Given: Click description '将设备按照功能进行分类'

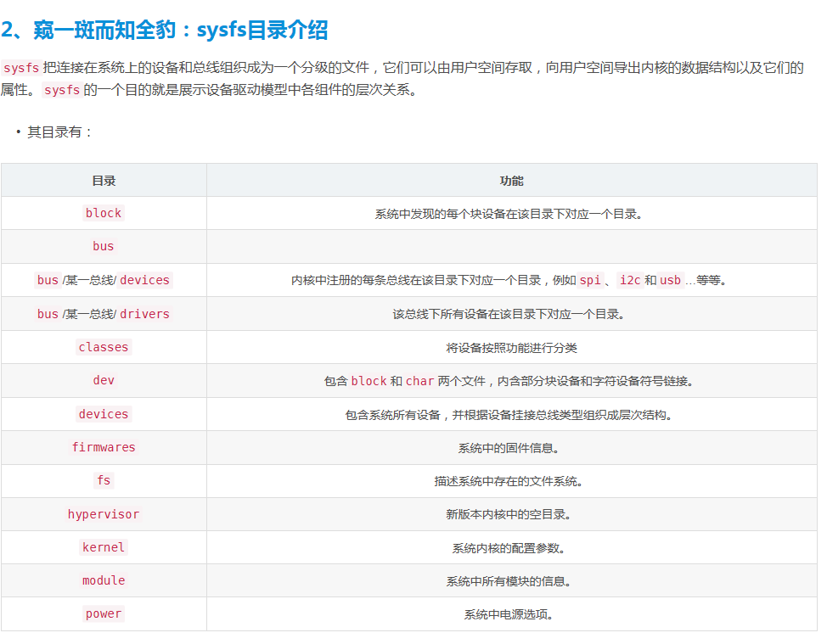Looking at the screenshot, I should pos(512,348).
